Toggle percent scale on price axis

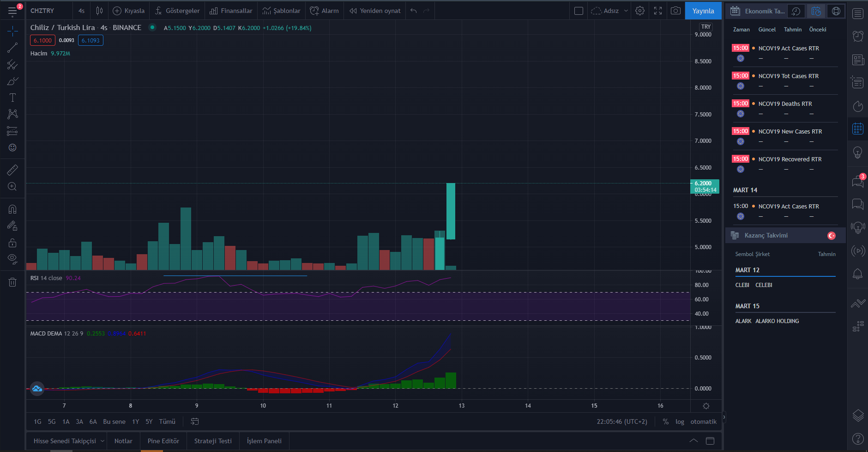pyautogui.click(x=665, y=421)
